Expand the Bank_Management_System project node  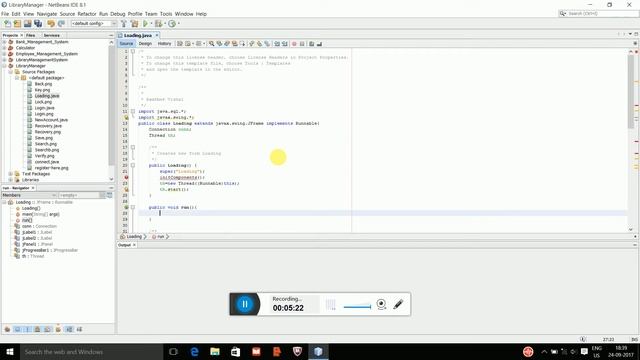click(x=4, y=42)
